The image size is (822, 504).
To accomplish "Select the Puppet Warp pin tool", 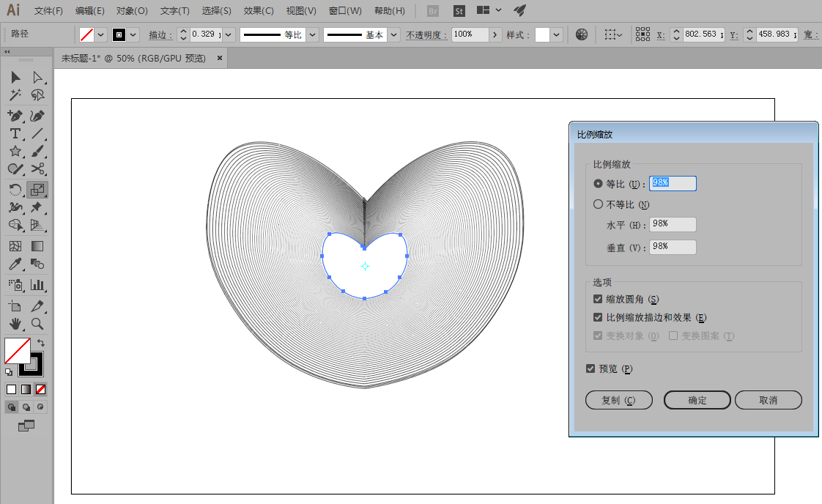I will 37,207.
